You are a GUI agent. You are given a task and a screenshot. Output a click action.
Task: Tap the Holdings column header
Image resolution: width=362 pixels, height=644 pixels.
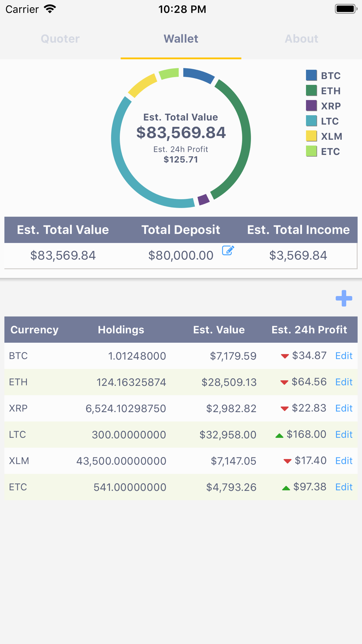[x=121, y=330]
